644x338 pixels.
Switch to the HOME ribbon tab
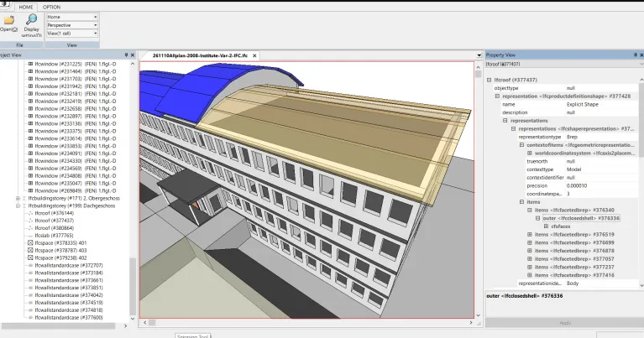coord(26,7)
